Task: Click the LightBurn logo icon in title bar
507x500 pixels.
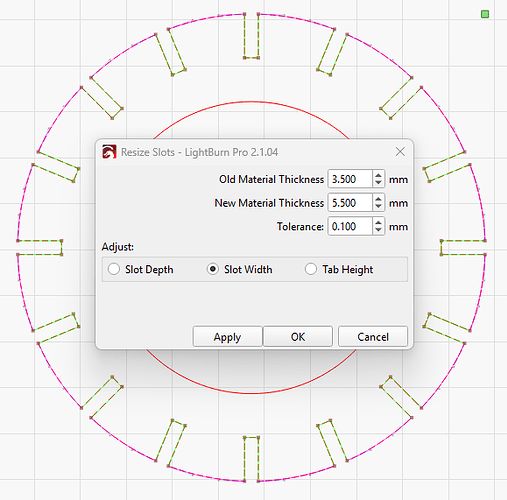Action: [109, 152]
